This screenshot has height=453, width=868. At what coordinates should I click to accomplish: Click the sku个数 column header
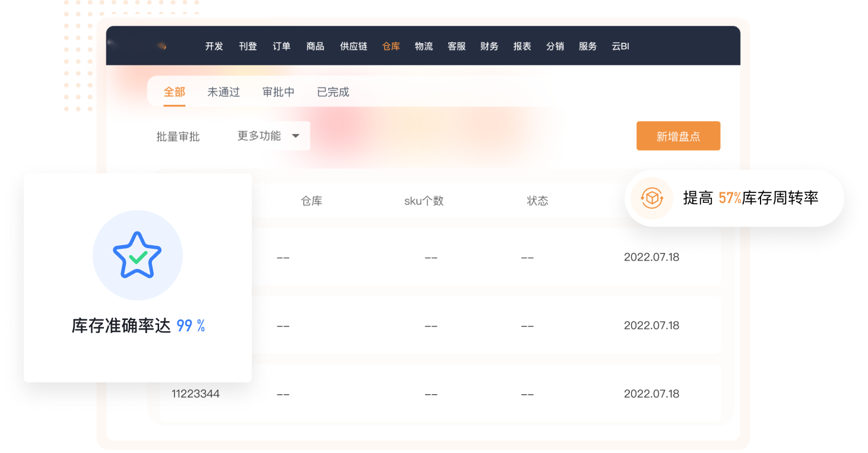pos(423,201)
